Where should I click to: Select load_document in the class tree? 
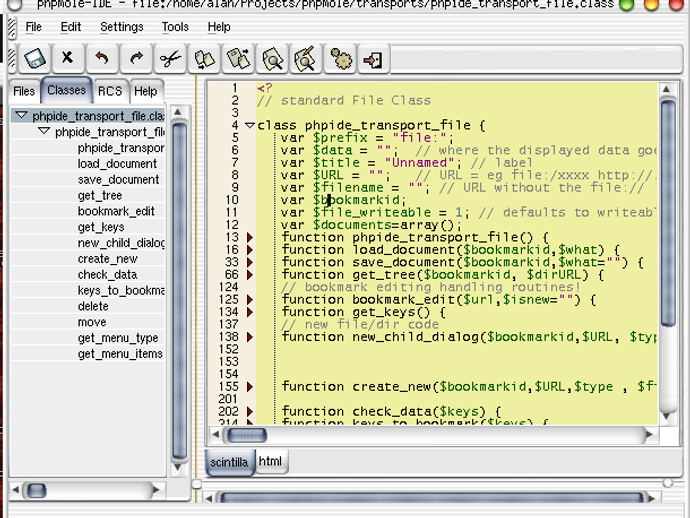[117, 164]
